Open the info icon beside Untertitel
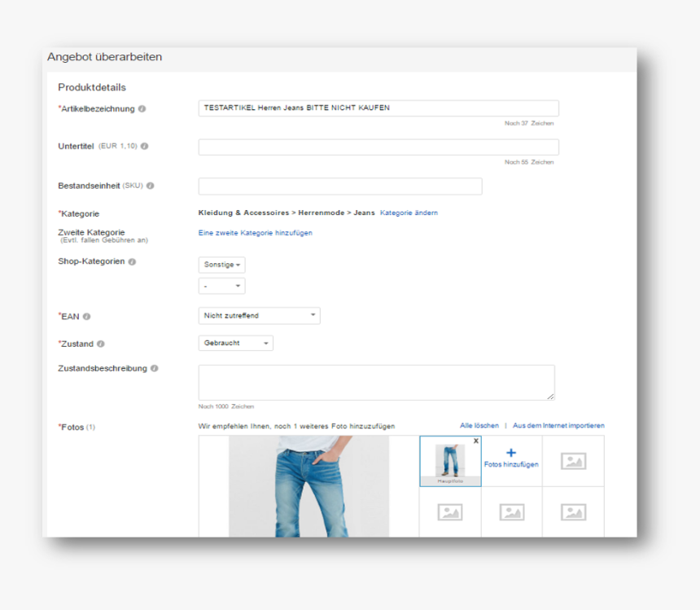Screen dimensions: 700x610 [x=145, y=146]
